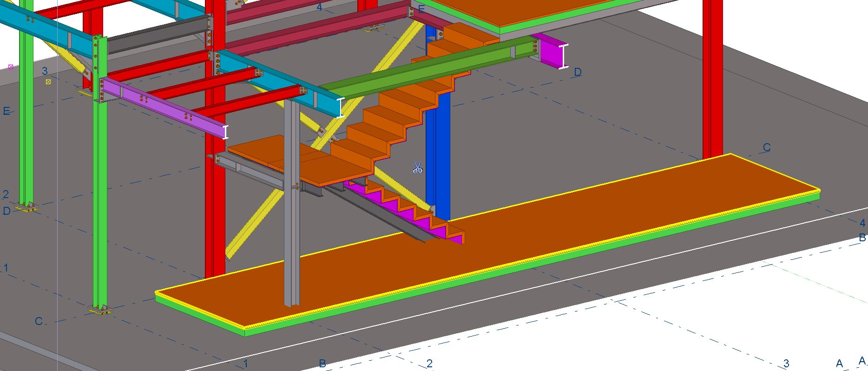Click grid label 3 next to the yellow point marker
Viewport: 868px width, 371px height.
45,71
